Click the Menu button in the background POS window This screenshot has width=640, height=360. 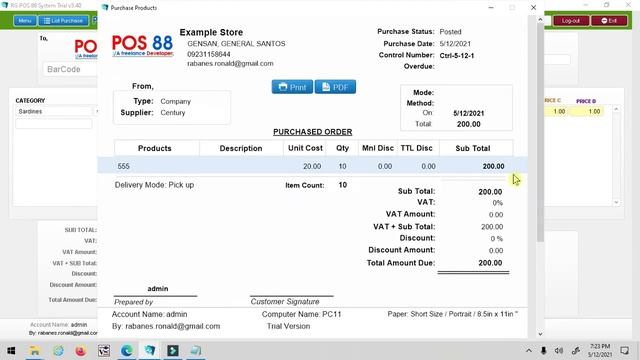(24, 21)
